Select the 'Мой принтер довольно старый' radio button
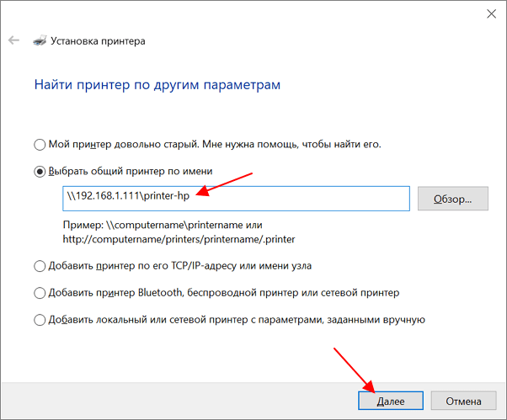507x420 pixels. 40,145
